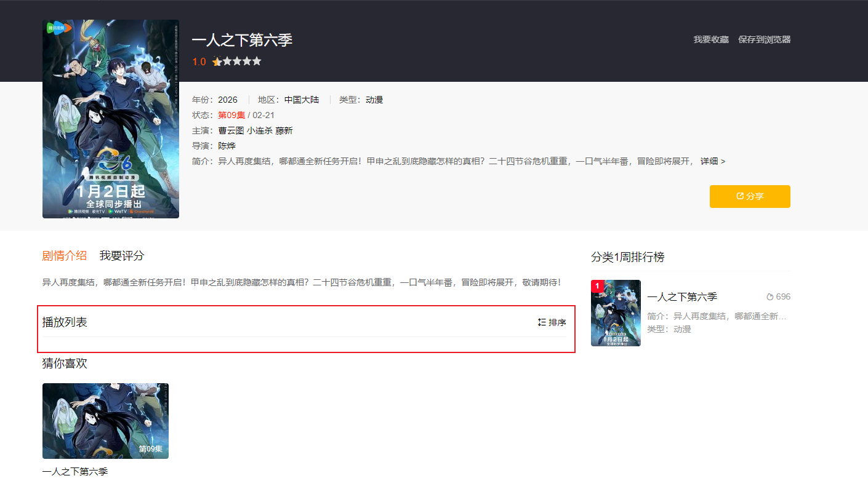Click 类型: 动漫 in the ranking card
The width and height of the screenshot is (868, 481).
[x=669, y=329]
